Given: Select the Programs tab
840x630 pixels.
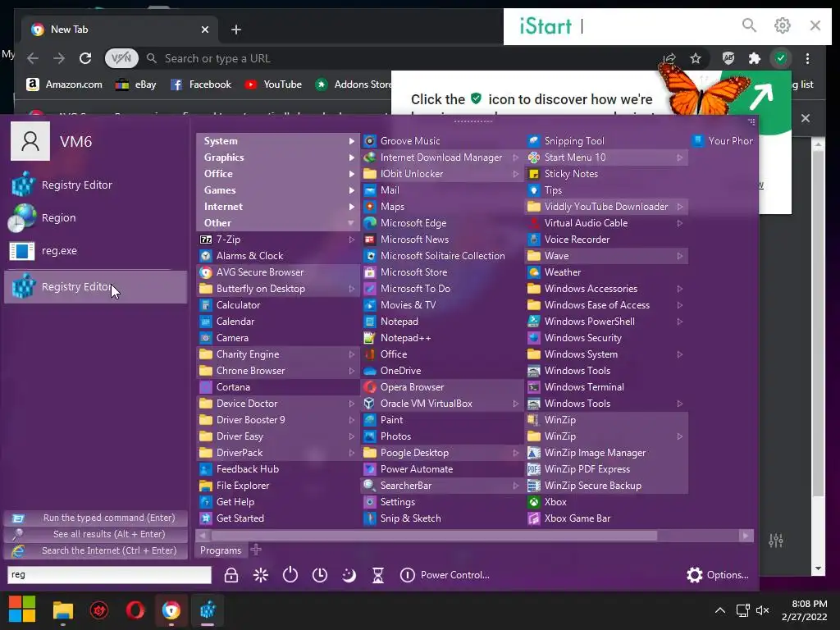Looking at the screenshot, I should pos(220,550).
